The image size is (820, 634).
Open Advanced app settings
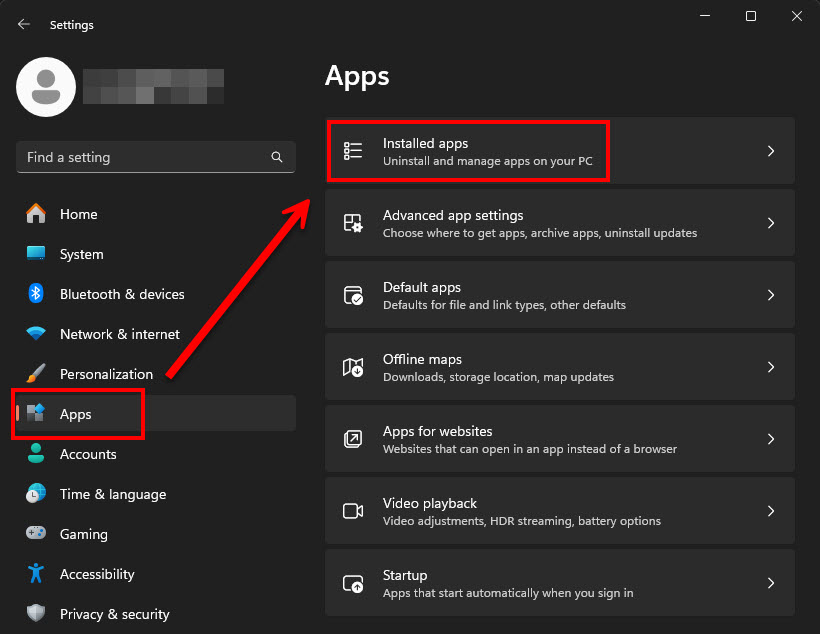point(560,223)
